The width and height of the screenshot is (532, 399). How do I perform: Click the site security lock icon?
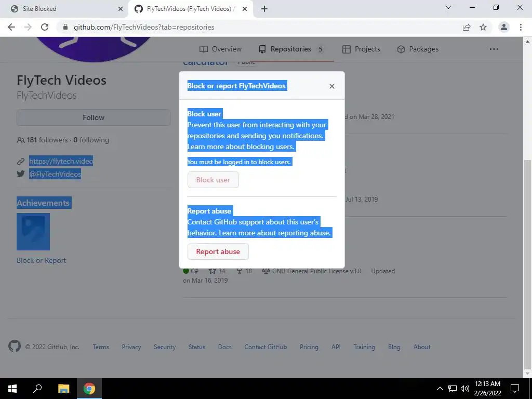pyautogui.click(x=65, y=27)
